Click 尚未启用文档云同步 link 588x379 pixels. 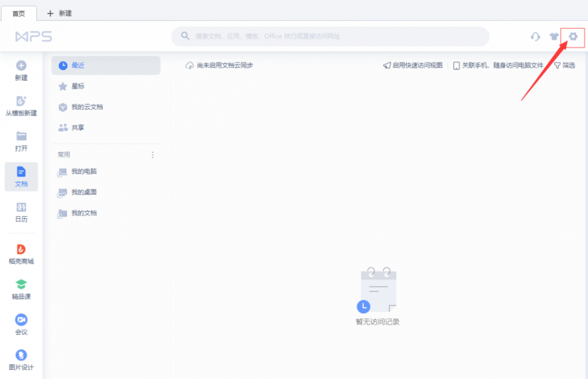(219, 65)
